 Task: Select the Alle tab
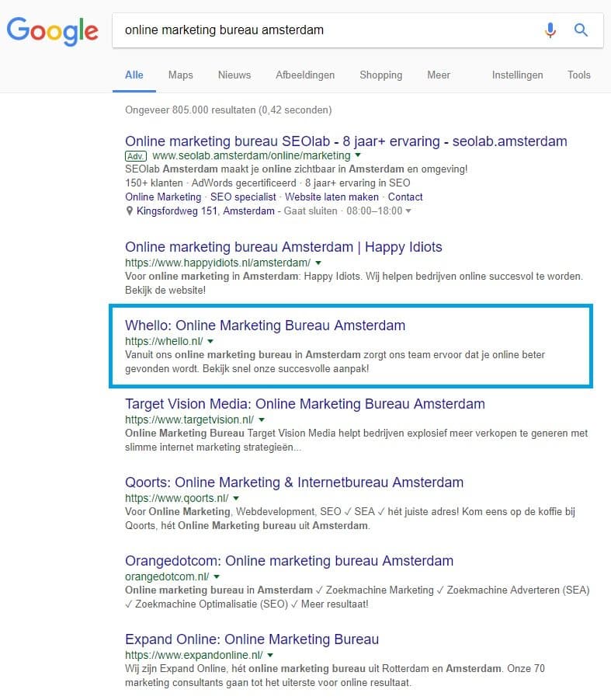pos(134,75)
